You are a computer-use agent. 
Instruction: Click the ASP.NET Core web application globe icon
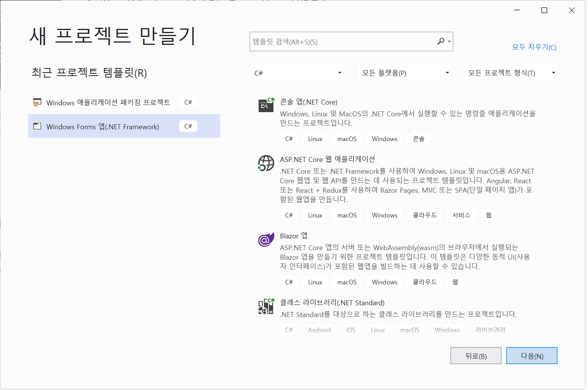pos(266,163)
